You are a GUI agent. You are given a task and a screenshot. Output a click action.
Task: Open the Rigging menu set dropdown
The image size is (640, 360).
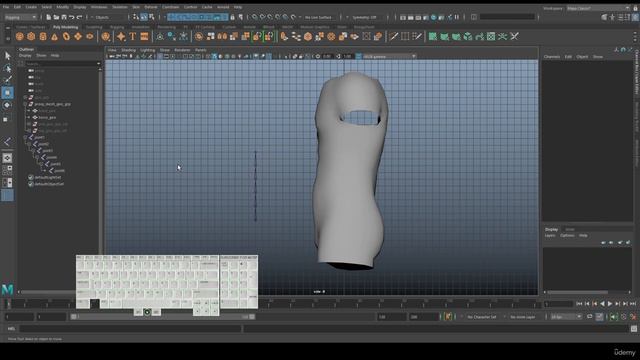[20, 18]
